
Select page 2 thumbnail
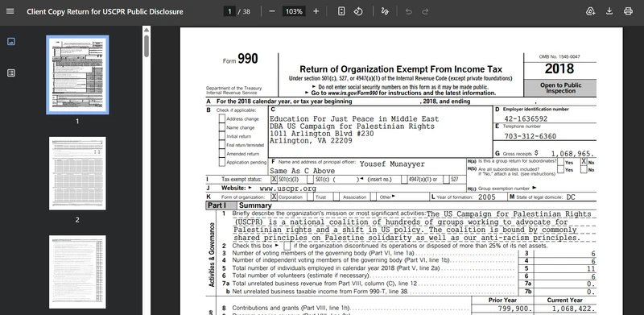coord(77,173)
